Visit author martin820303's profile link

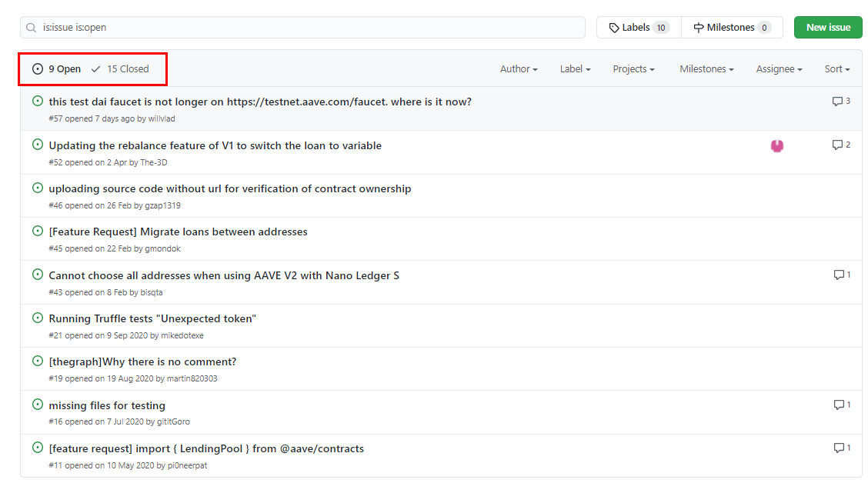pos(192,379)
